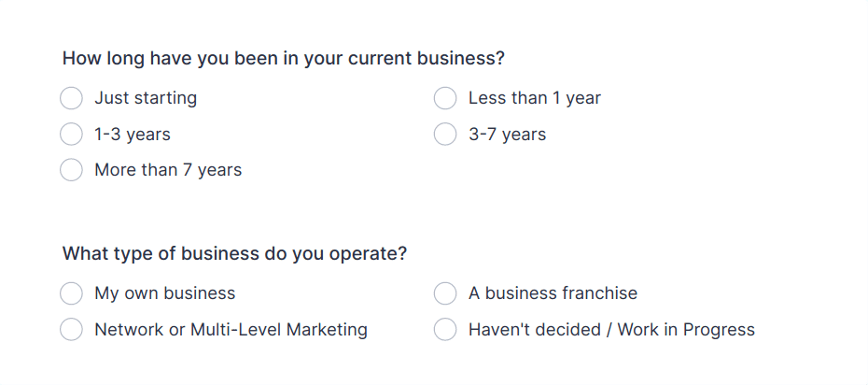
Task: Click the "Less than 1 year" label text
Action: (x=535, y=99)
